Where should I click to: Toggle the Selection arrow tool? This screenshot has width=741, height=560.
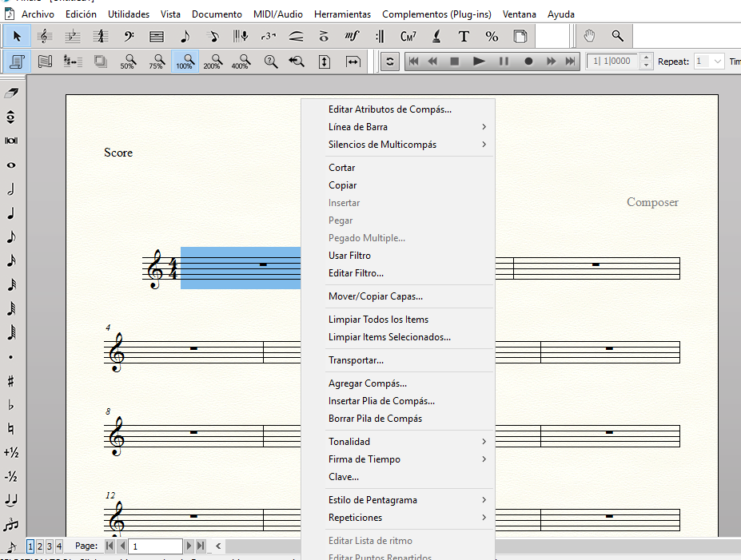[18, 36]
